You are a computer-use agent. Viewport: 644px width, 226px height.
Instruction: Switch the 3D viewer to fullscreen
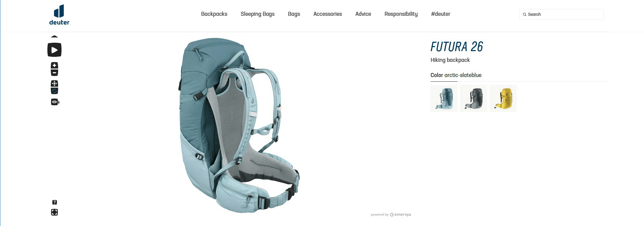click(54, 212)
